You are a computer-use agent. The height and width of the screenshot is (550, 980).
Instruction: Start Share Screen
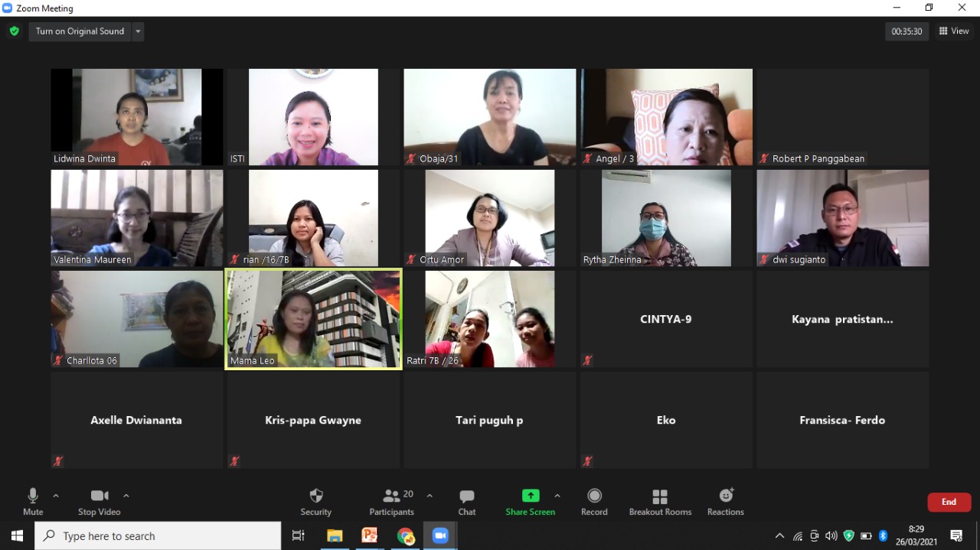pyautogui.click(x=530, y=502)
